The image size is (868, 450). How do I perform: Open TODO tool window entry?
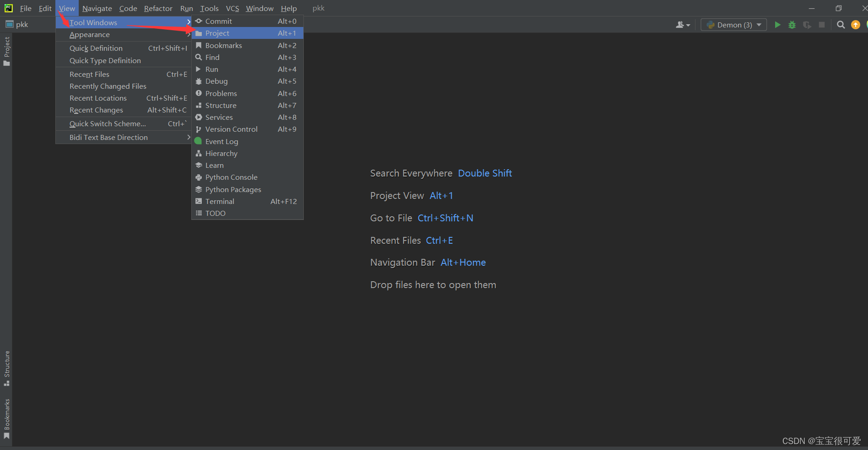pyautogui.click(x=247, y=213)
